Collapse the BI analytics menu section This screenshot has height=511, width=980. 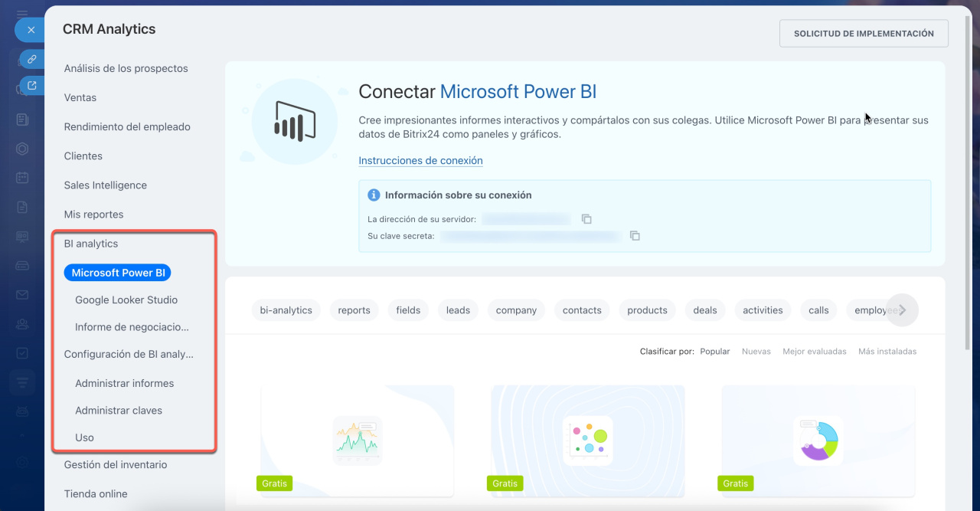coord(91,244)
